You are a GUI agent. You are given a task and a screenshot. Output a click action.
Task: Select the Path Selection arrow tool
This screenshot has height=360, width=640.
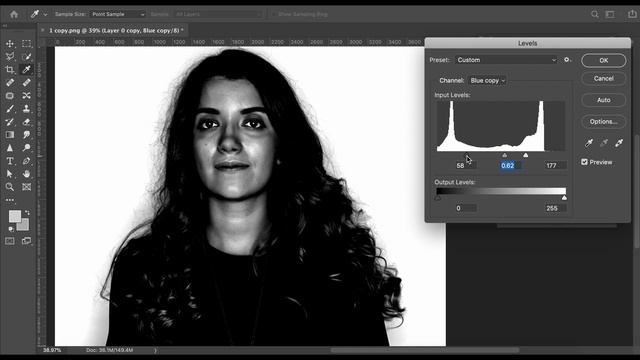[x=10, y=174]
